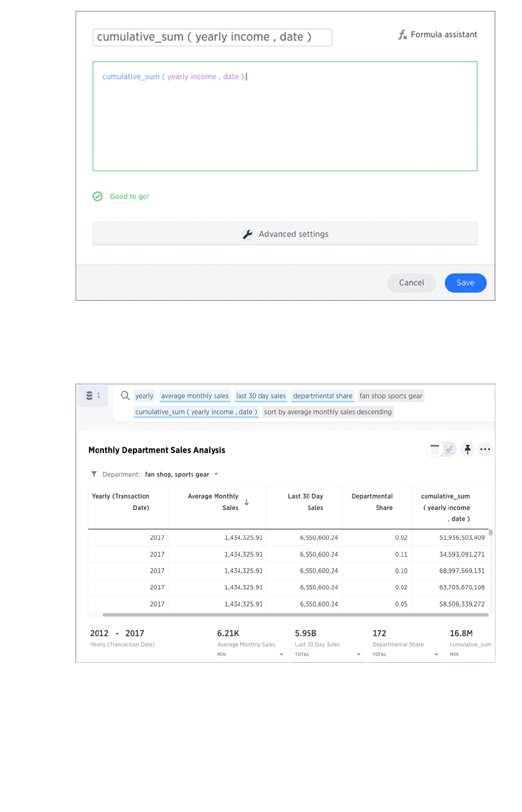Expand the Advanced settings section
Image resolution: width=522 pixels, height=812 pixels.
(285, 234)
